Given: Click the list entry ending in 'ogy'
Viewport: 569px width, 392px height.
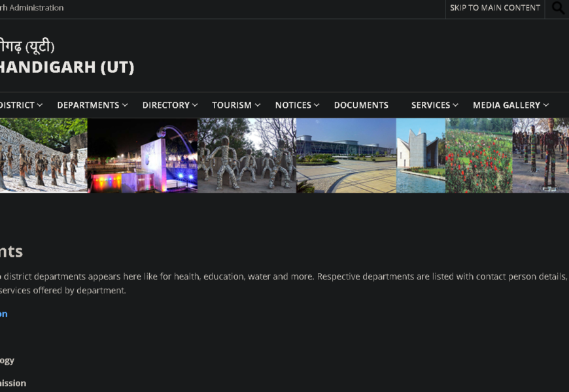Looking at the screenshot, I should tap(7, 361).
